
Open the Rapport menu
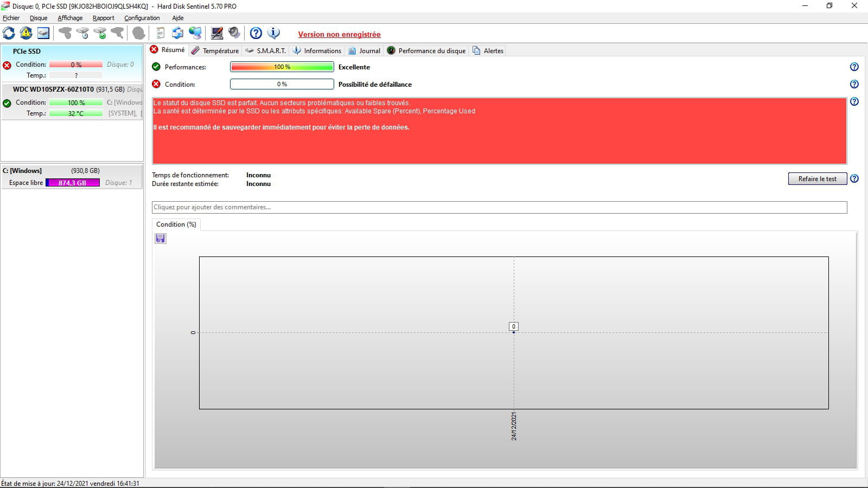point(104,18)
